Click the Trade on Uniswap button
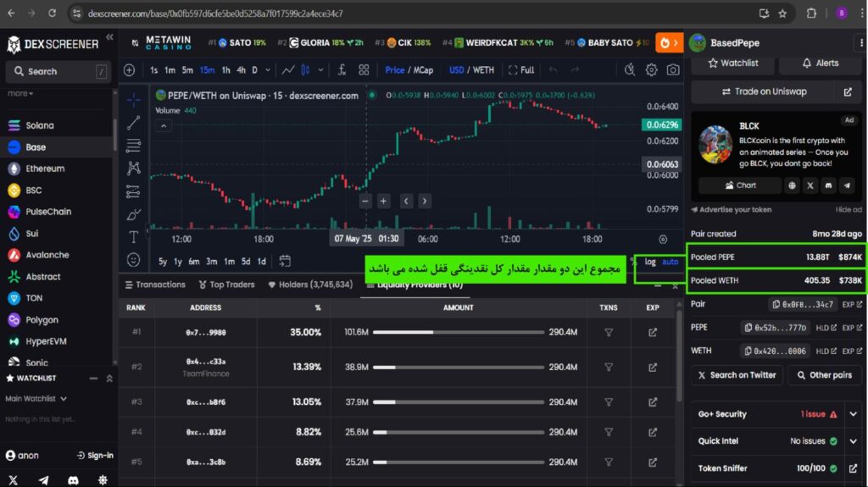This screenshot has width=868, height=487. pyautogui.click(x=765, y=91)
